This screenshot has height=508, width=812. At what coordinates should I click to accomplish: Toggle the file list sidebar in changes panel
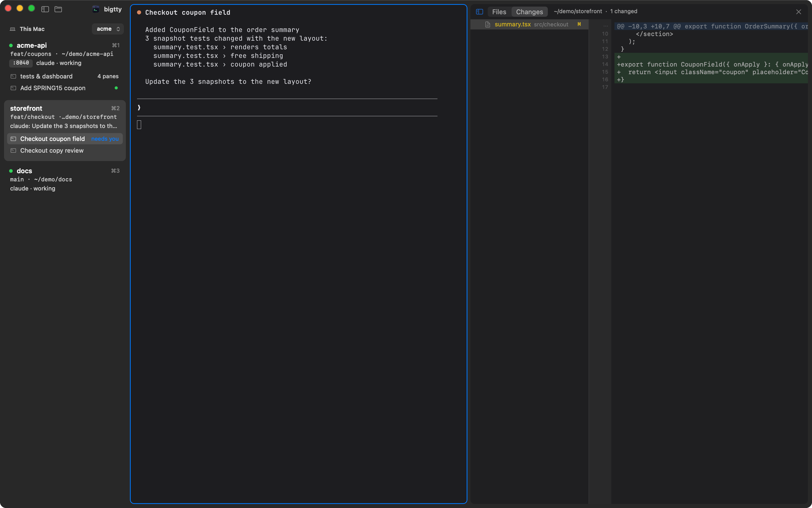click(480, 12)
